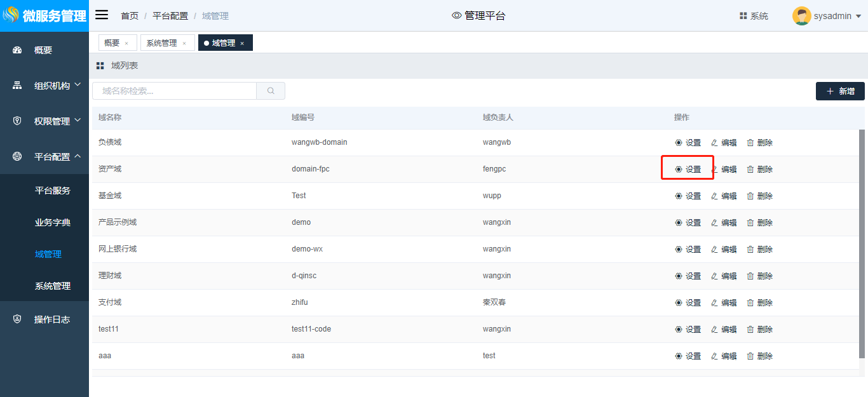The image size is (868, 397).
Task: Switch to the 系统管理 tab
Action: coord(161,43)
